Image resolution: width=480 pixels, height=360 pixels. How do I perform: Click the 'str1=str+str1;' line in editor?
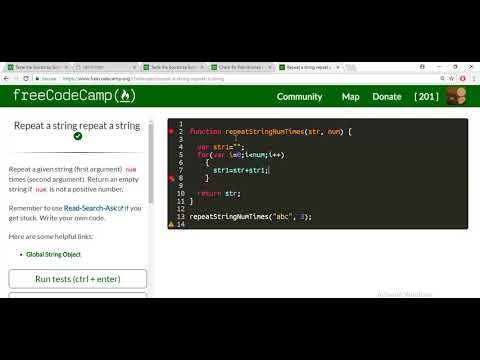pos(240,170)
